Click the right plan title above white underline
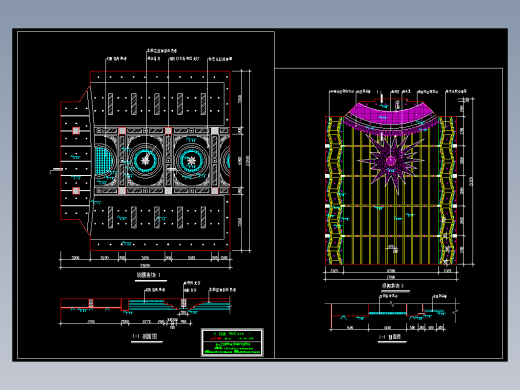 [393, 286]
